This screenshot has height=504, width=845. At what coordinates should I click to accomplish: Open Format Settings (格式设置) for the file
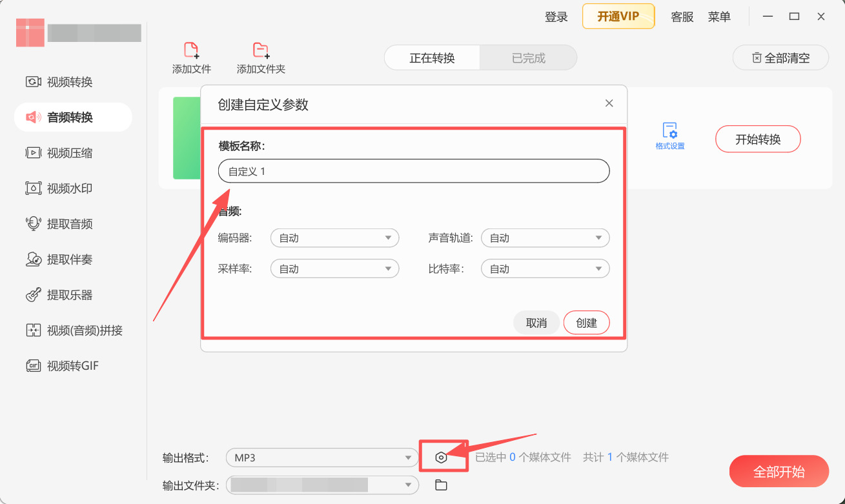(670, 136)
